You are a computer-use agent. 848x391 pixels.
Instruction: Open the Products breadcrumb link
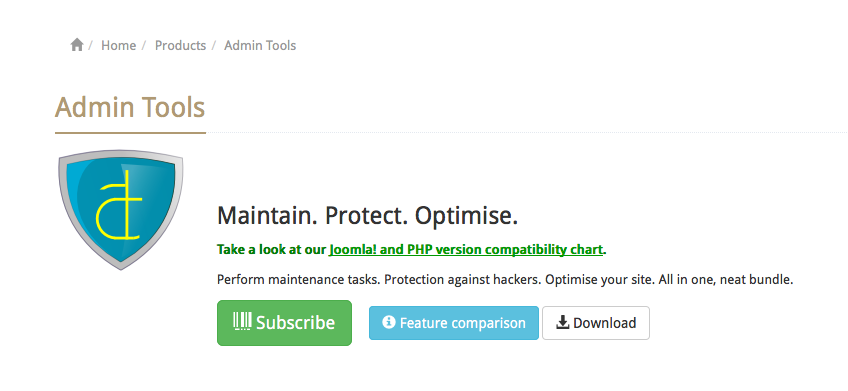[x=180, y=45]
